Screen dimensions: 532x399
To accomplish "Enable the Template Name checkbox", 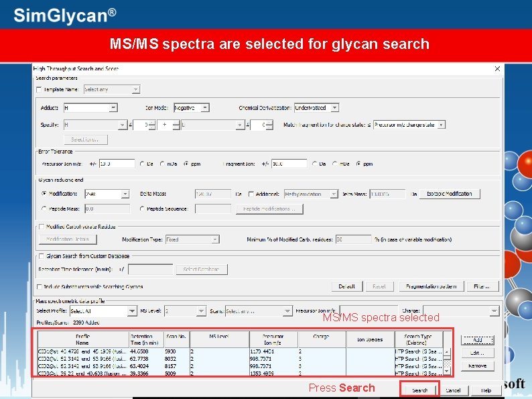I will (x=39, y=90).
